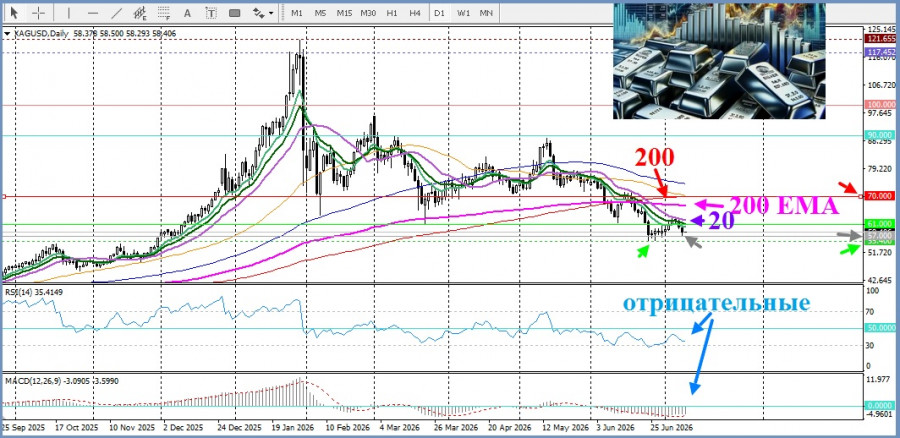The image size is (900, 438).
Task: Click the 57.000 gray price label
Action: tap(880, 236)
